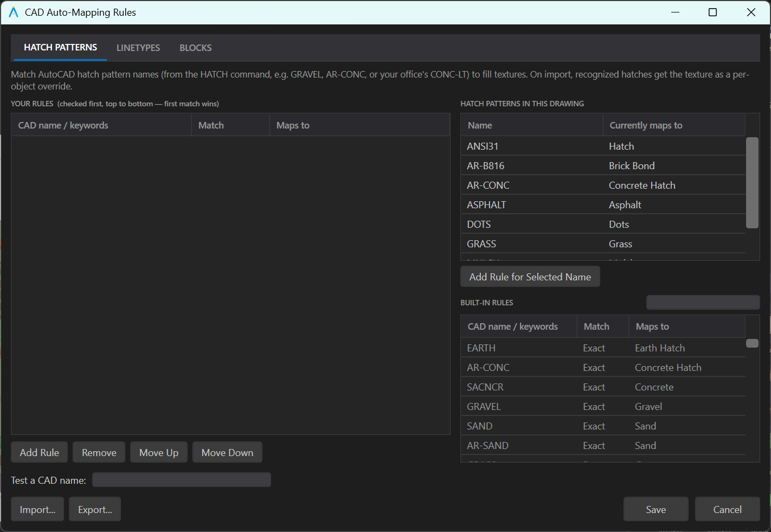The width and height of the screenshot is (771, 532).
Task: Select AR-CONC in the drawing patterns list
Action: pyautogui.click(x=603, y=185)
